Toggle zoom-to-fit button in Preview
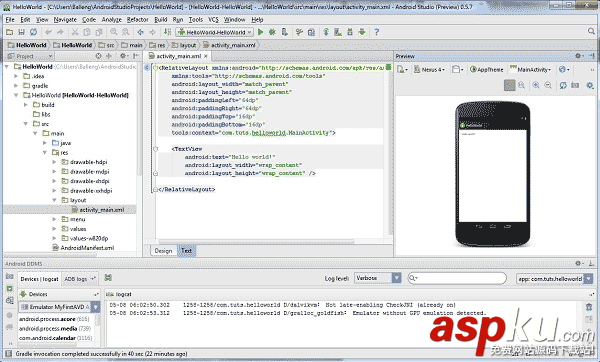This screenshot has height=362, width=600. [x=509, y=85]
